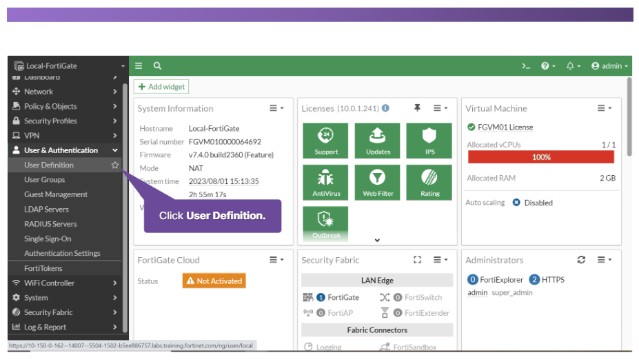Click the Not Activated status button
639x364 pixels.
point(214,281)
